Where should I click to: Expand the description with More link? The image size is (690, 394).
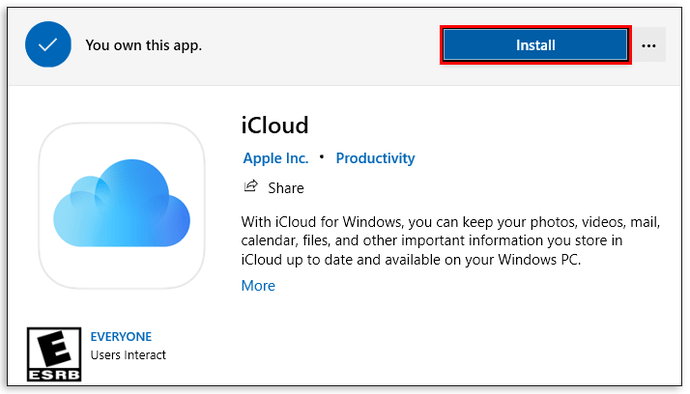(258, 286)
